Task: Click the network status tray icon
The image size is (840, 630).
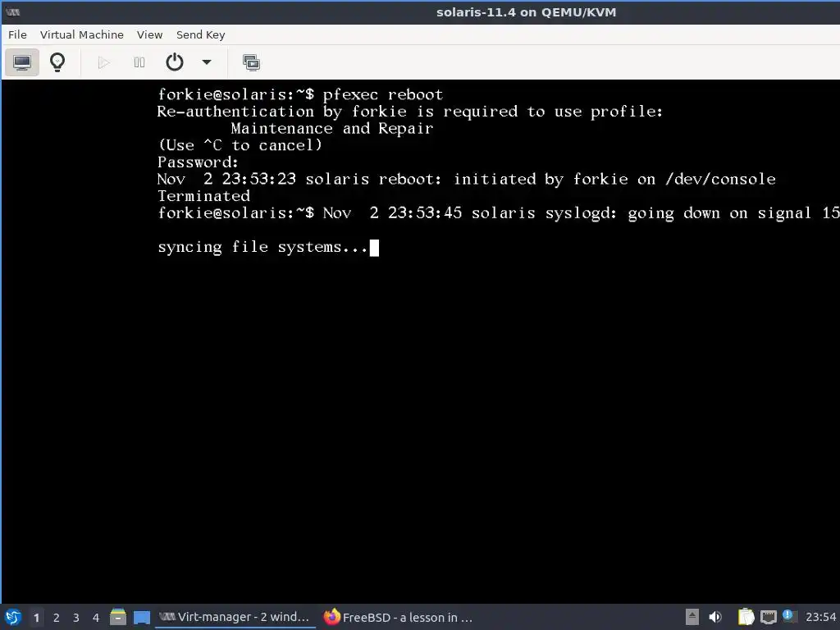Action: (x=768, y=617)
